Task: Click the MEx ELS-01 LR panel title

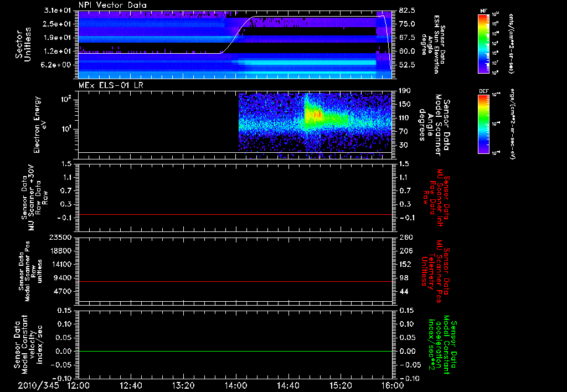Action: [x=112, y=86]
